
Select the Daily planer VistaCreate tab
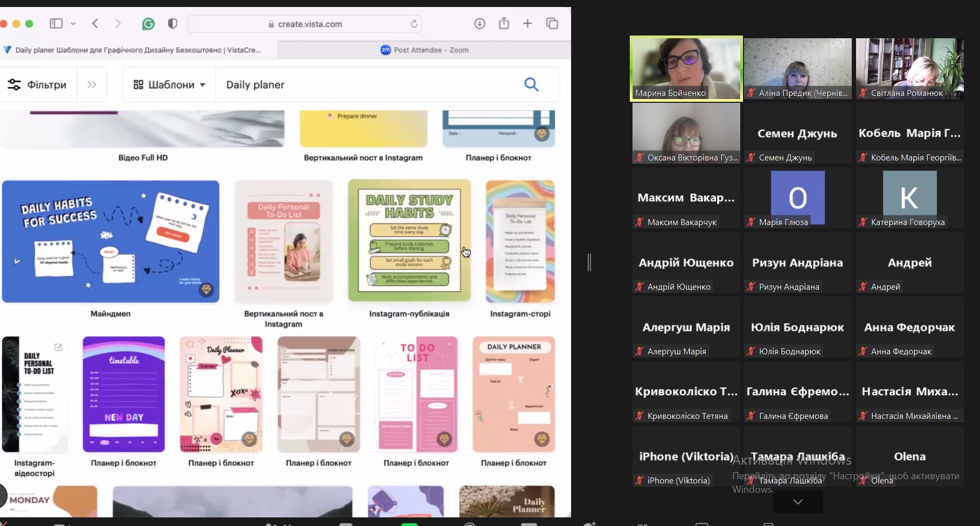pos(138,50)
